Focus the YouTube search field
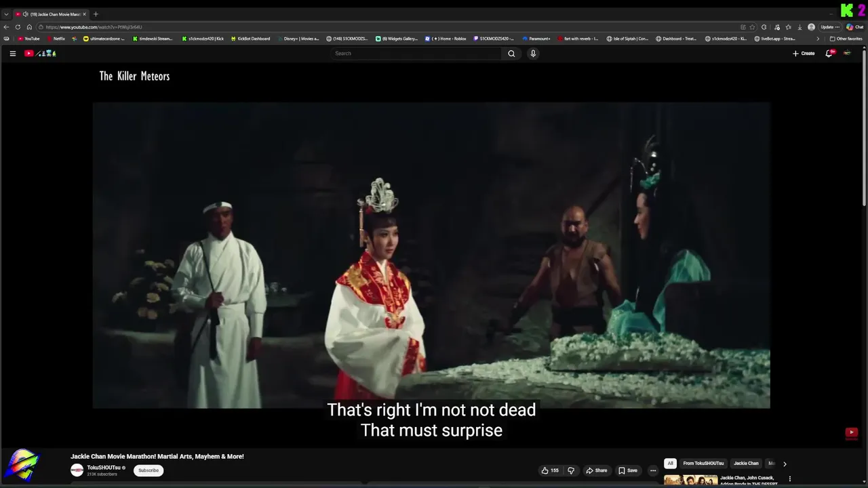The height and width of the screenshot is (488, 868). pos(416,54)
